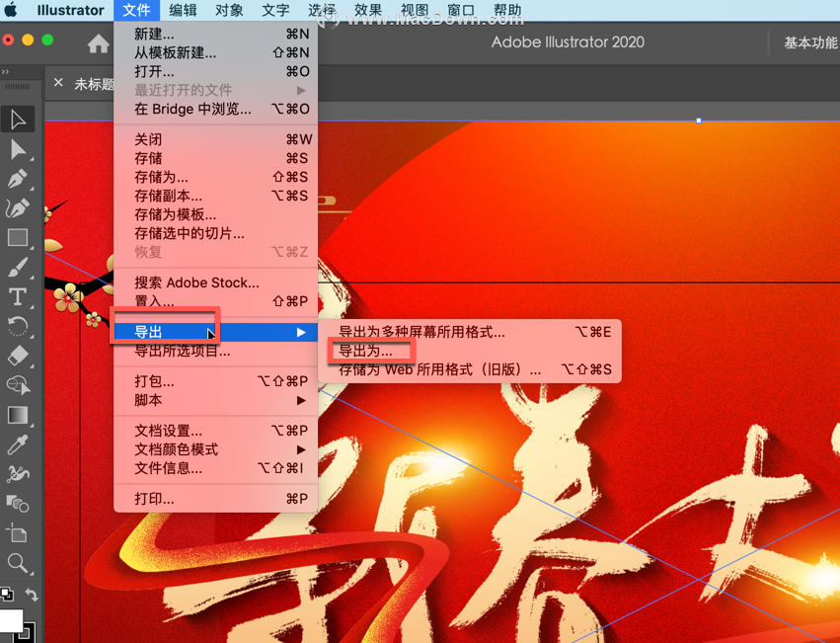
Task: Open the 文字 menu
Action: pos(275,10)
